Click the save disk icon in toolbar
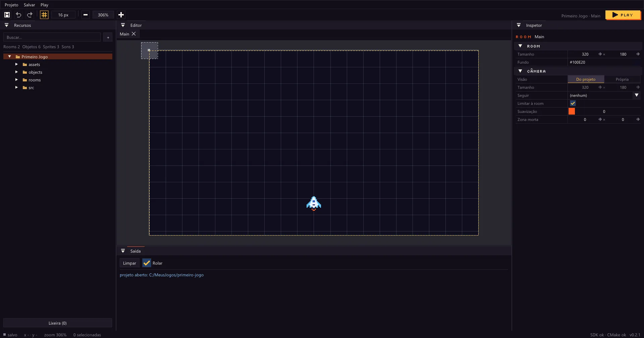 [7, 15]
